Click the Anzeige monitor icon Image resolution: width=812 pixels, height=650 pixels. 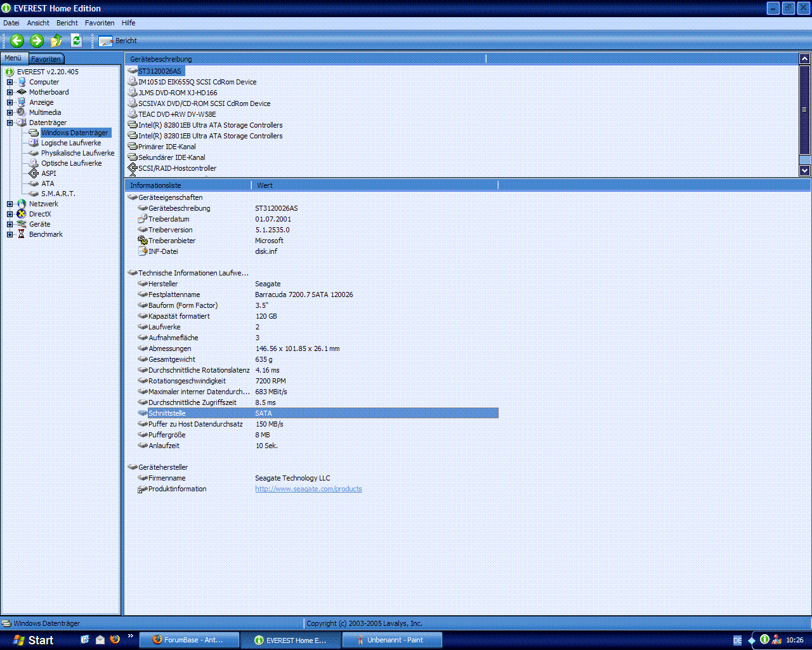click(22, 102)
